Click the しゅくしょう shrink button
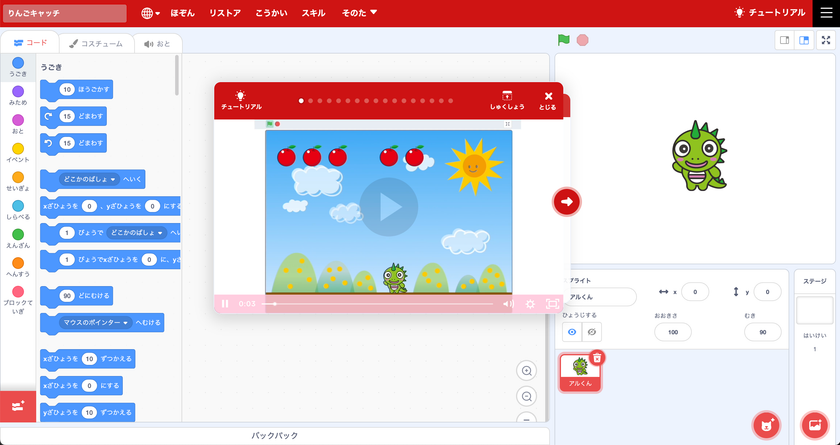The image size is (840, 445). coord(506,100)
